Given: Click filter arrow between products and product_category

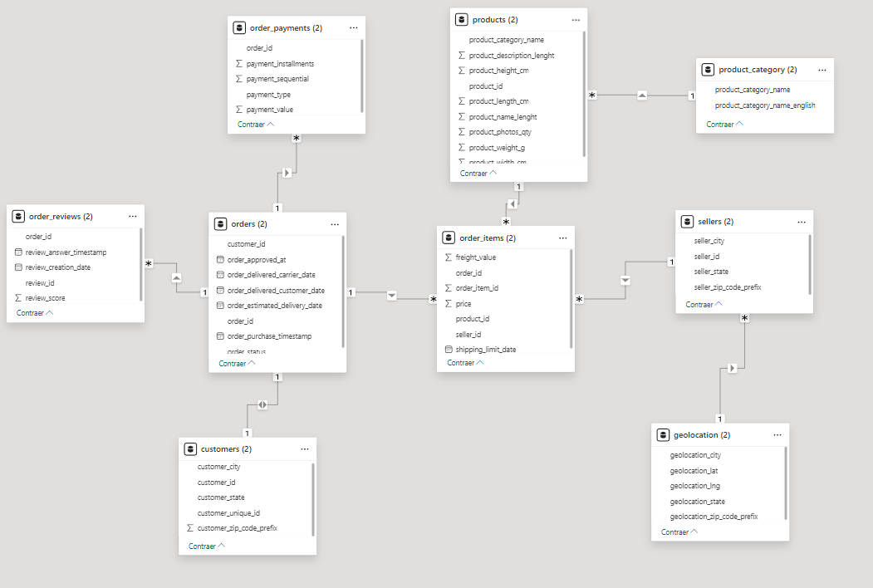Looking at the screenshot, I should tap(642, 96).
